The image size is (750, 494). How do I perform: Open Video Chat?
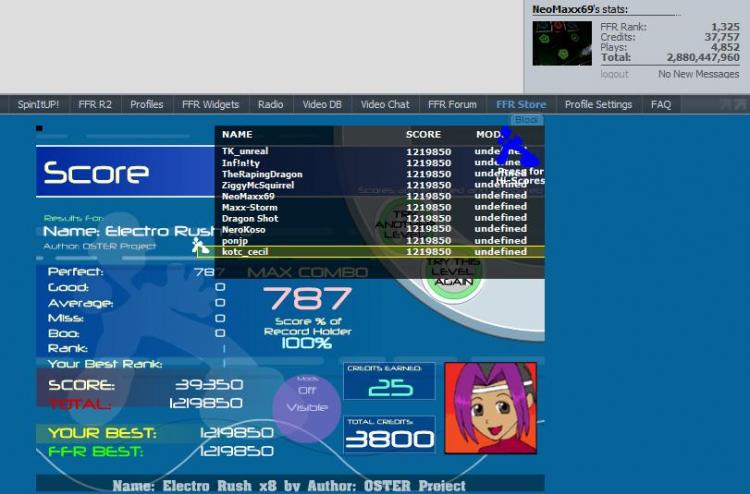[x=385, y=104]
